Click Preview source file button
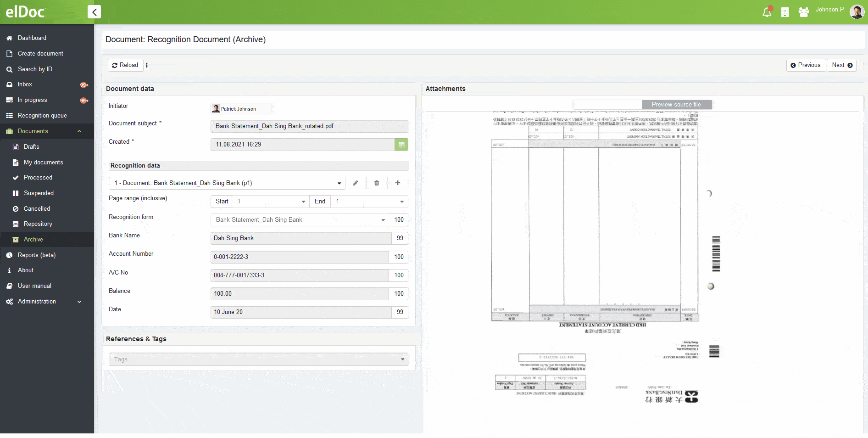The height and width of the screenshot is (438, 868). [677, 105]
